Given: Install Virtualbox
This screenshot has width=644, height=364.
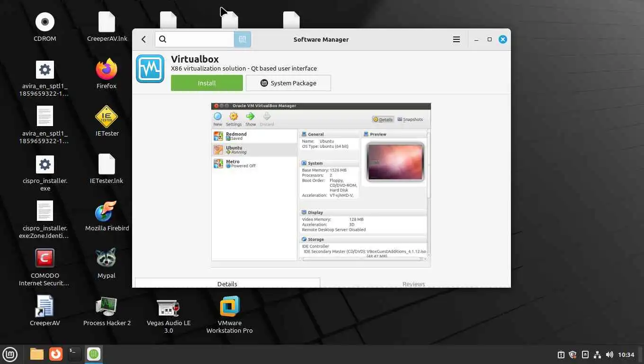Looking at the screenshot, I should click(207, 83).
